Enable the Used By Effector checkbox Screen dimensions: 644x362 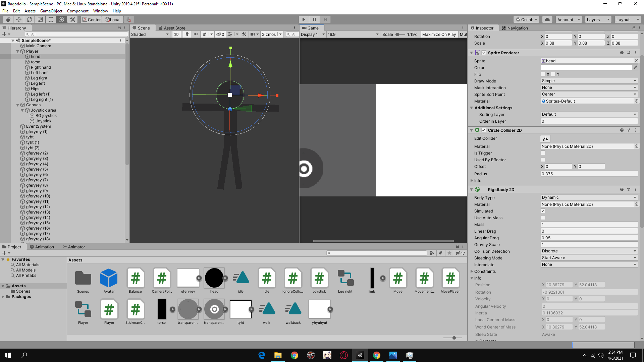(x=543, y=160)
